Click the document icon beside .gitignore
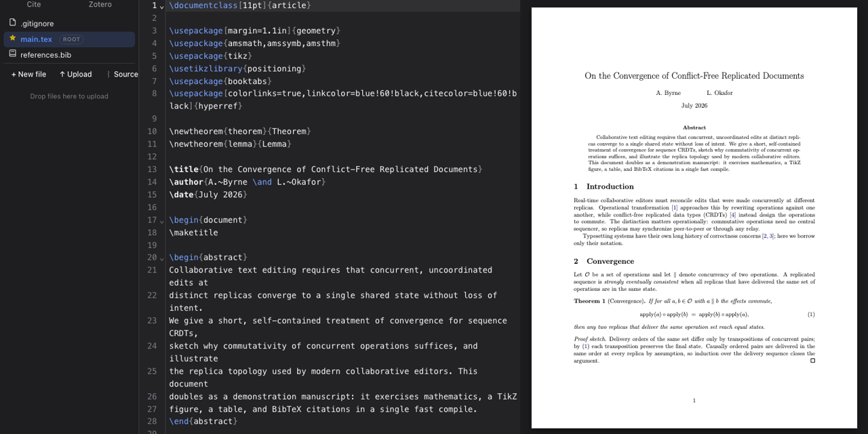The width and height of the screenshot is (868, 434). pyautogui.click(x=12, y=22)
